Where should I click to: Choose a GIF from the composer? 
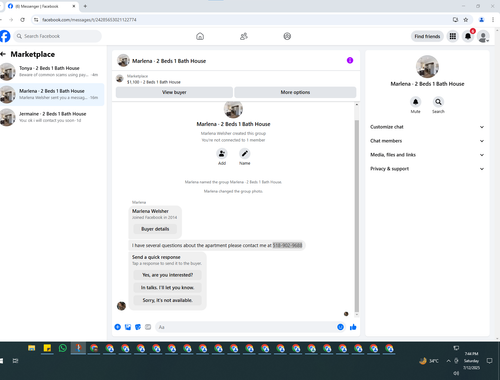pos(148,327)
